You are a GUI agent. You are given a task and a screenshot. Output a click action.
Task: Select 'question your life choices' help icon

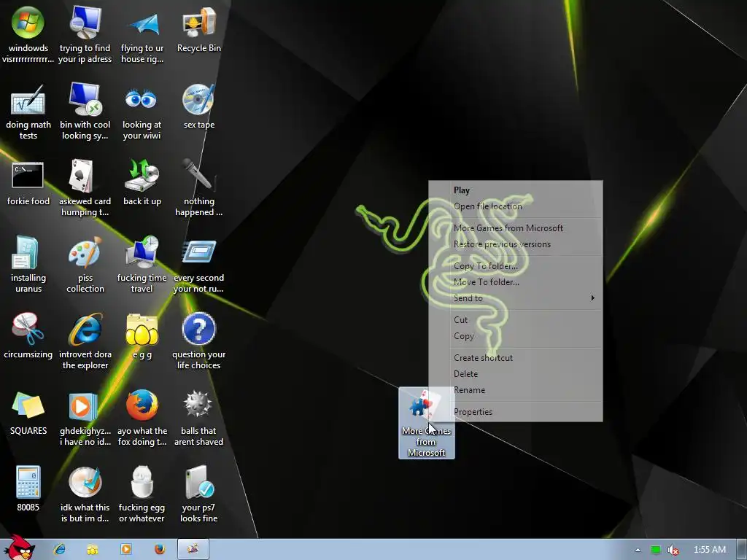pyautogui.click(x=198, y=341)
